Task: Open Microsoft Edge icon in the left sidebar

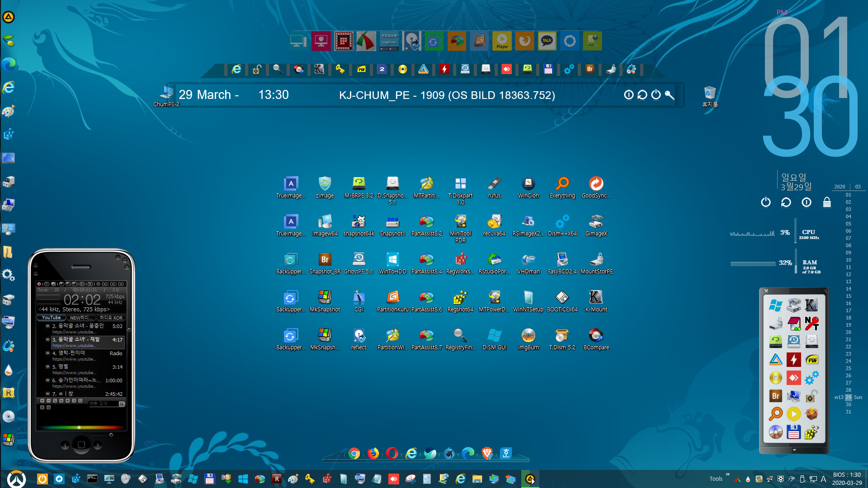Action: [9, 64]
